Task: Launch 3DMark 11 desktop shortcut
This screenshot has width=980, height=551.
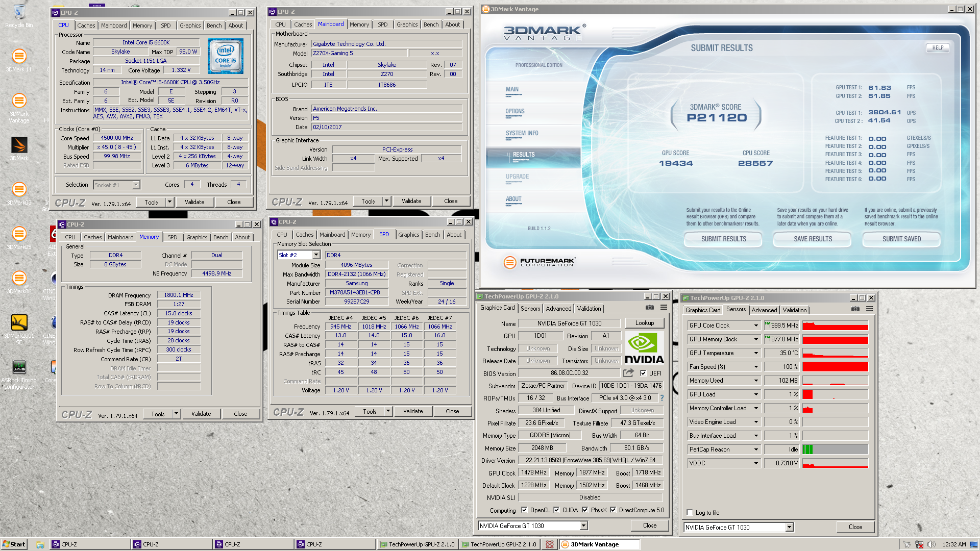Action: tap(19, 60)
